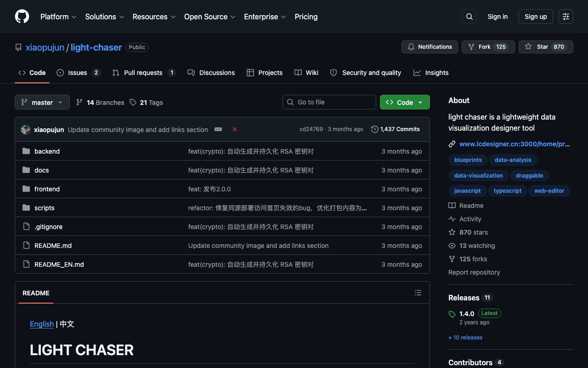Open the appearance settings icon button
Image resolution: width=588 pixels, height=368 pixels.
point(566,17)
